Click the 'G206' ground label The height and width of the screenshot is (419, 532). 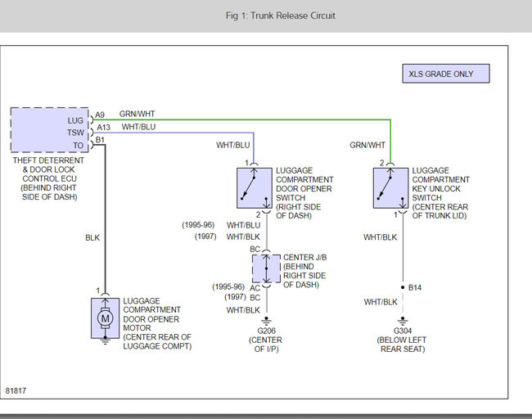(266, 331)
